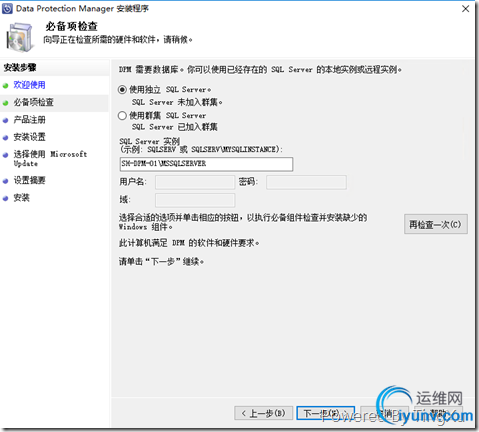Click blue bullet beside 设置摘要

tap(5, 181)
